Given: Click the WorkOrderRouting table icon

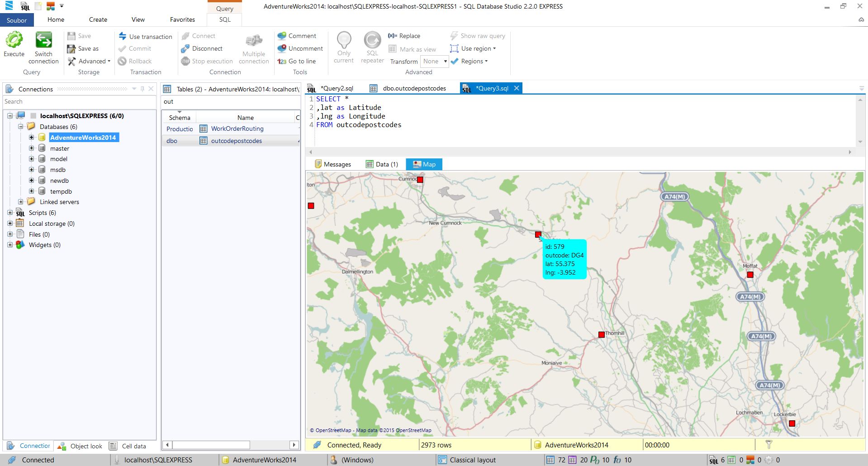Looking at the screenshot, I should click(x=204, y=128).
